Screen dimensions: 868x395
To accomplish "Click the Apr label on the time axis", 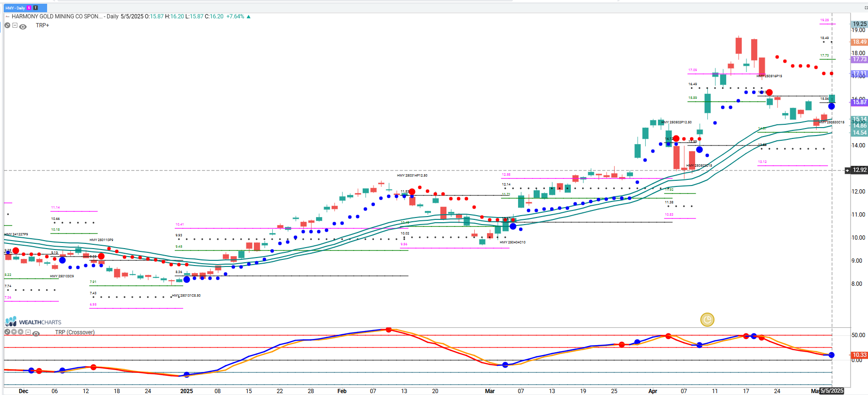I will tap(653, 391).
